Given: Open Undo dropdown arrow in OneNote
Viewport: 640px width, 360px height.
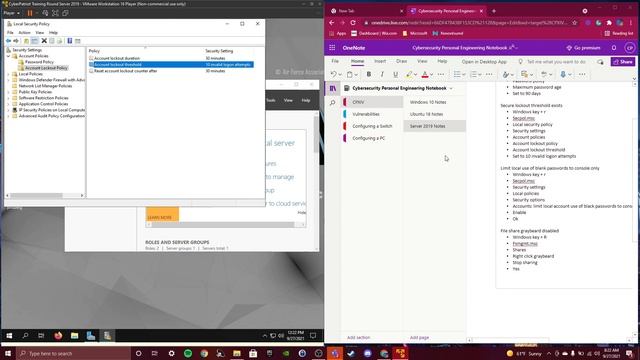Looking at the screenshot, I should coord(340,75).
